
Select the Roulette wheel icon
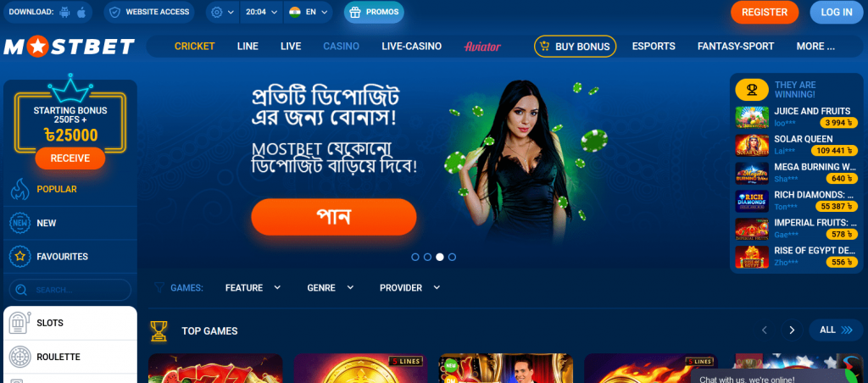19,357
